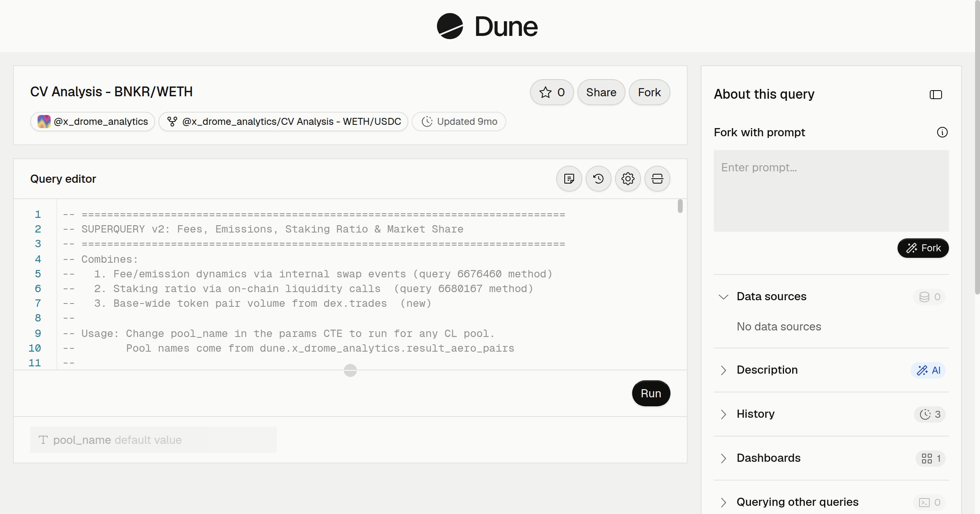Click the CV Analysis - BNKR/WETH title
The width and height of the screenshot is (980, 514).
(111, 92)
